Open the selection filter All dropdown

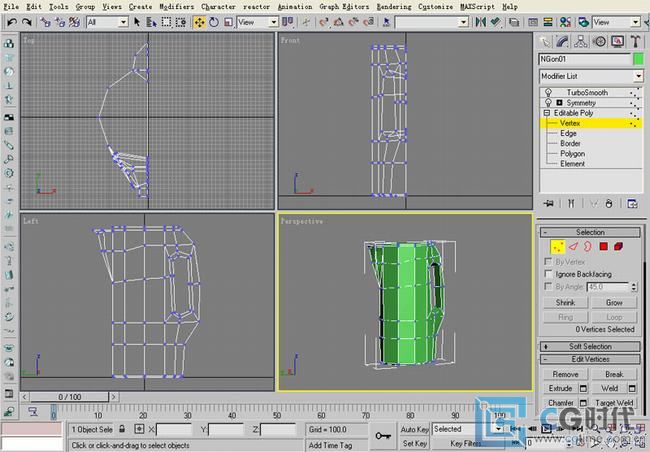pyautogui.click(x=123, y=22)
